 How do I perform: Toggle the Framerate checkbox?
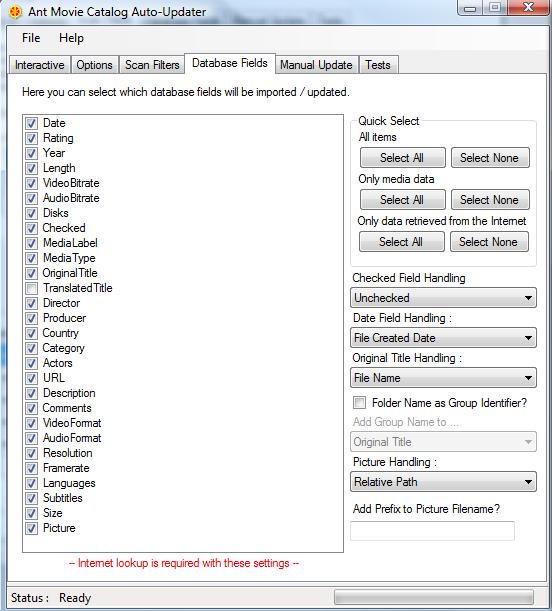point(32,468)
